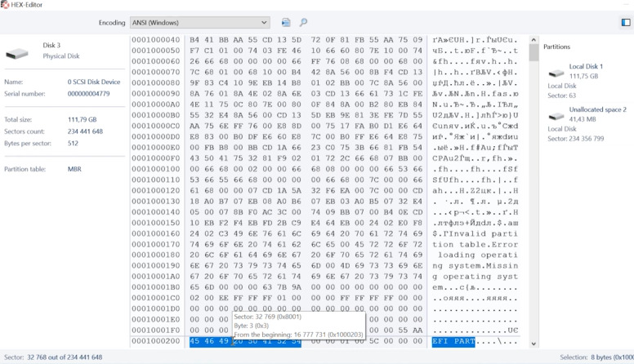634x364 pixels.
Task: Click the '0 SCSI Disk Device' name value
Action: click(x=94, y=82)
